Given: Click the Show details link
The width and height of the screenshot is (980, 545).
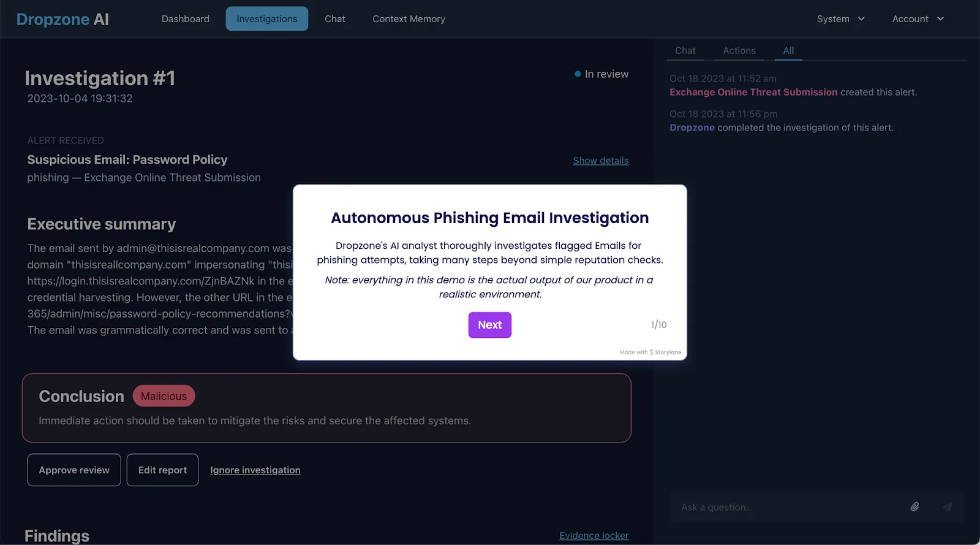Looking at the screenshot, I should (x=601, y=161).
